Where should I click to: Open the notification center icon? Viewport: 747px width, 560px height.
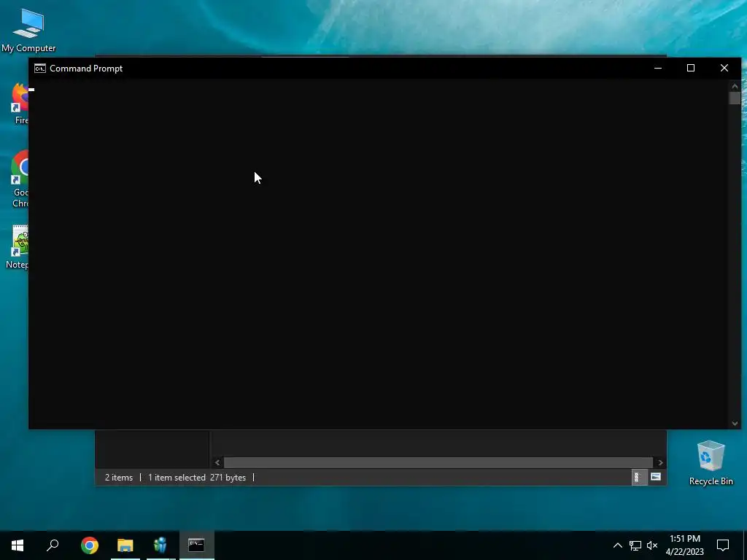point(723,545)
